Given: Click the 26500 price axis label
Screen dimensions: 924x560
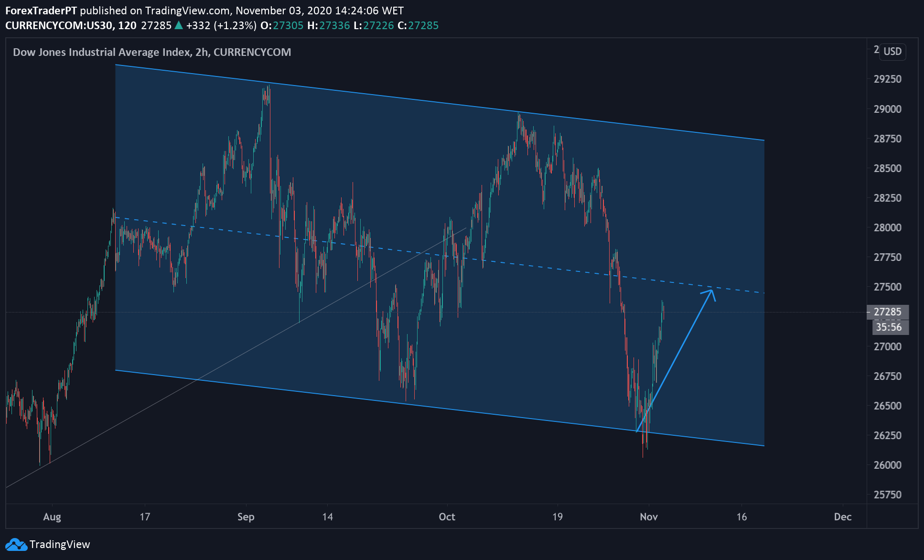Looking at the screenshot, I should point(887,406).
